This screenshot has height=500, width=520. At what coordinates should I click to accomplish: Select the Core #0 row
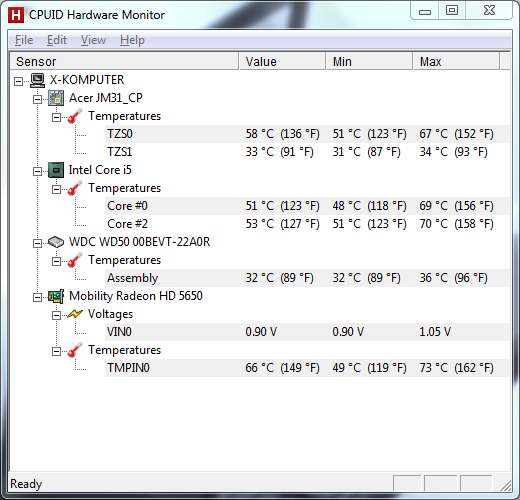pos(307,206)
